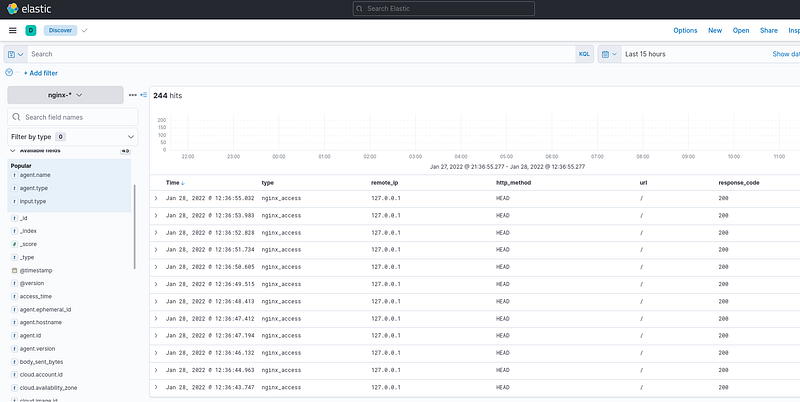Select the agent.id field
This screenshot has height=402, width=800.
tap(30, 336)
